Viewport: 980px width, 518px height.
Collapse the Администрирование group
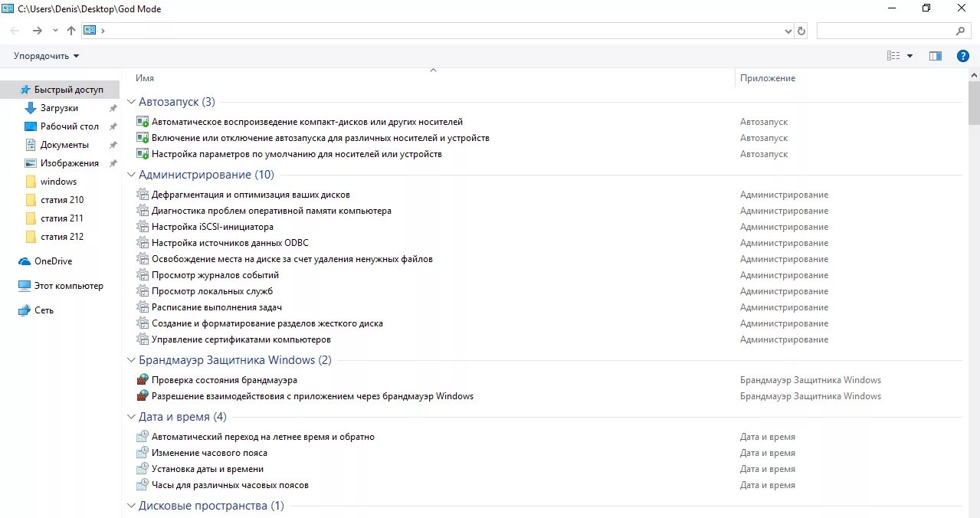[x=131, y=175]
